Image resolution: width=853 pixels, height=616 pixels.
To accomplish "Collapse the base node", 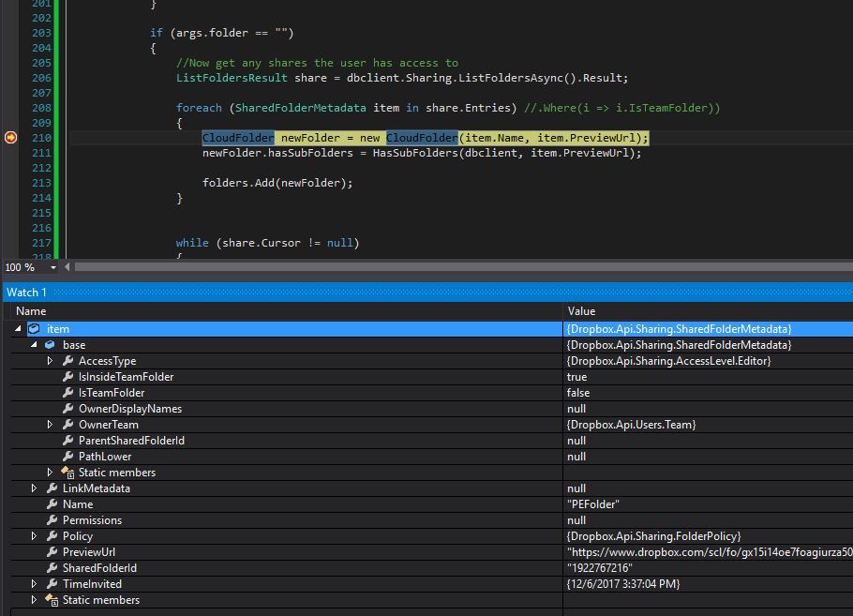I will tap(35, 345).
